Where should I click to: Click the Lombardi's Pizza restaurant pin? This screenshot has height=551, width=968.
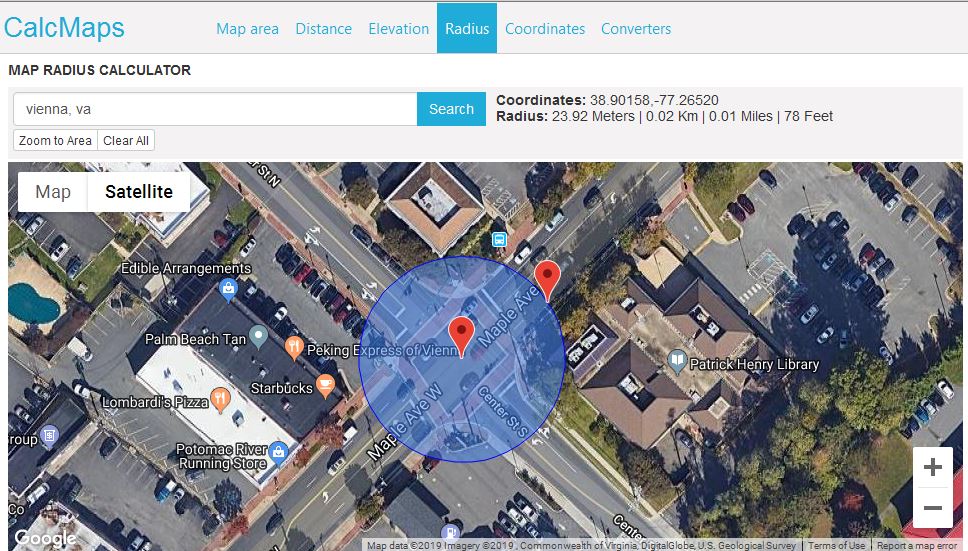click(220, 399)
